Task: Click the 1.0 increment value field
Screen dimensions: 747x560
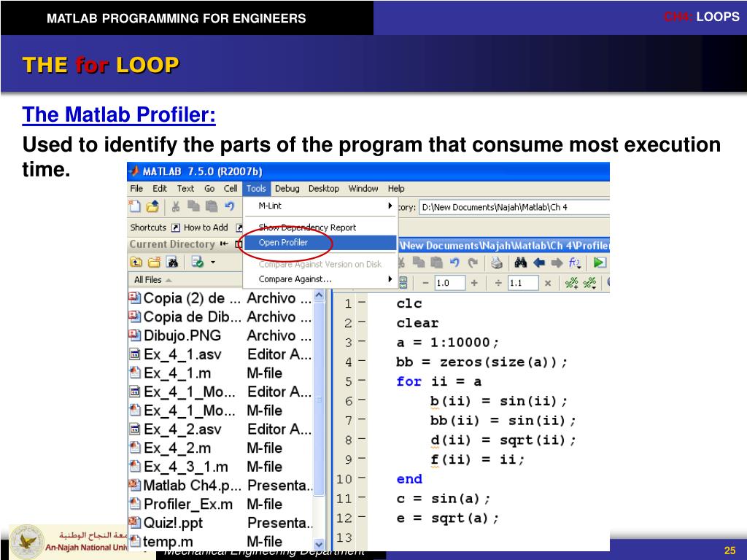Action: 449,283
